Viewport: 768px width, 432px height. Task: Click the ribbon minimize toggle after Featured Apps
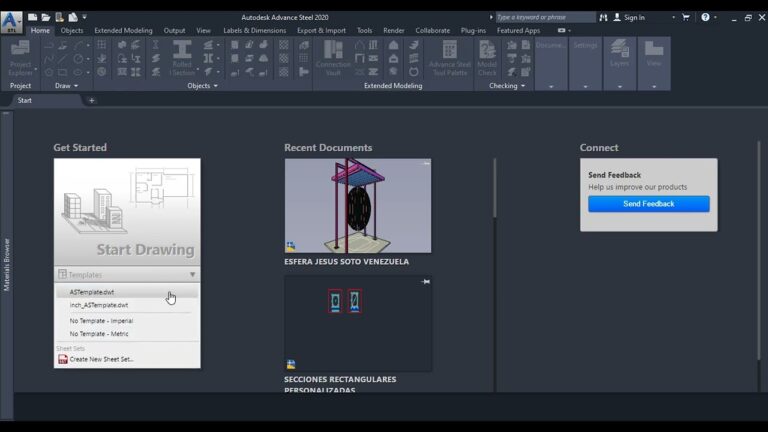561,30
